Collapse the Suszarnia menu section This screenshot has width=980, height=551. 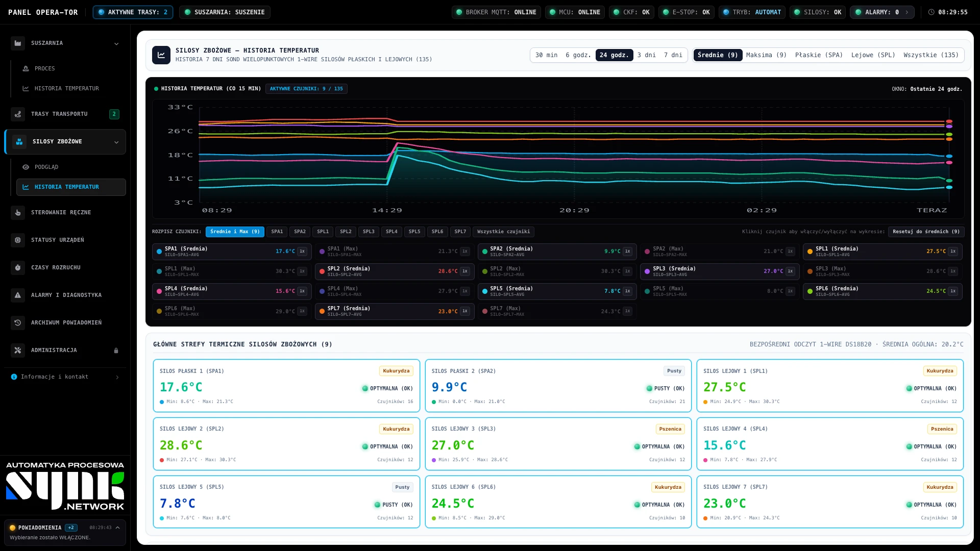(x=116, y=44)
